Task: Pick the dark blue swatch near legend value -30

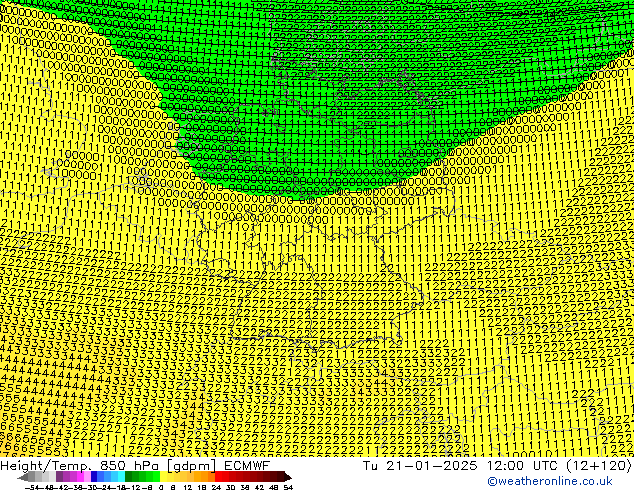Action: 94,477
